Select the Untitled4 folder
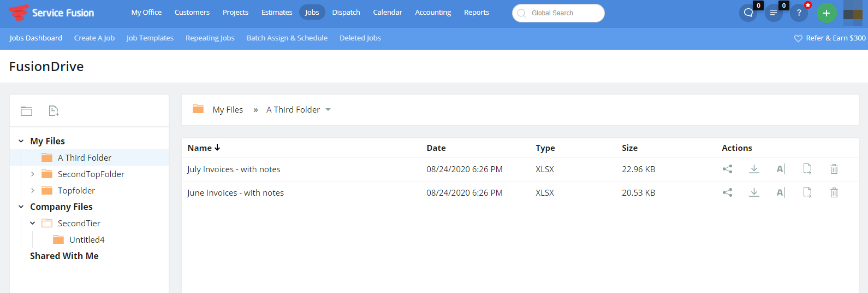 click(x=87, y=239)
